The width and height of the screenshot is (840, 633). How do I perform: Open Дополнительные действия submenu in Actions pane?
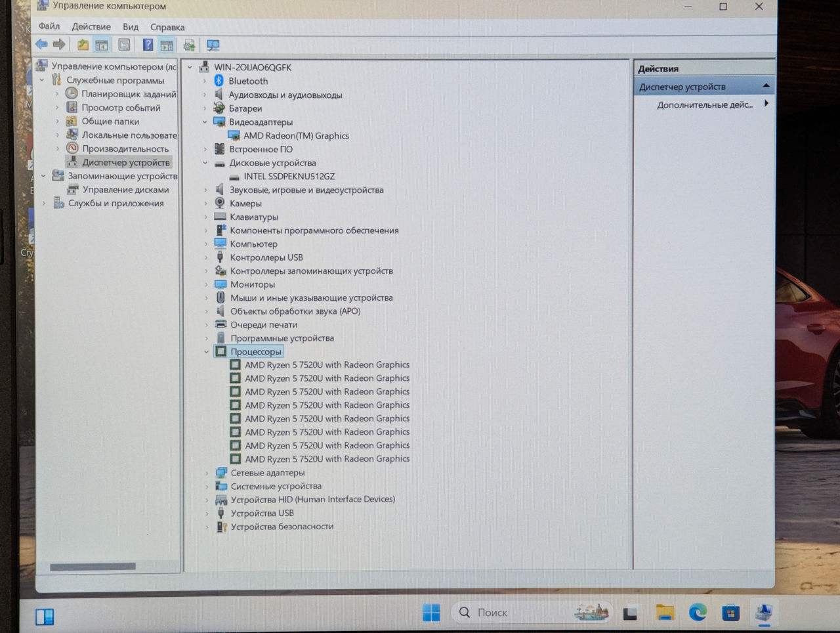point(766,104)
